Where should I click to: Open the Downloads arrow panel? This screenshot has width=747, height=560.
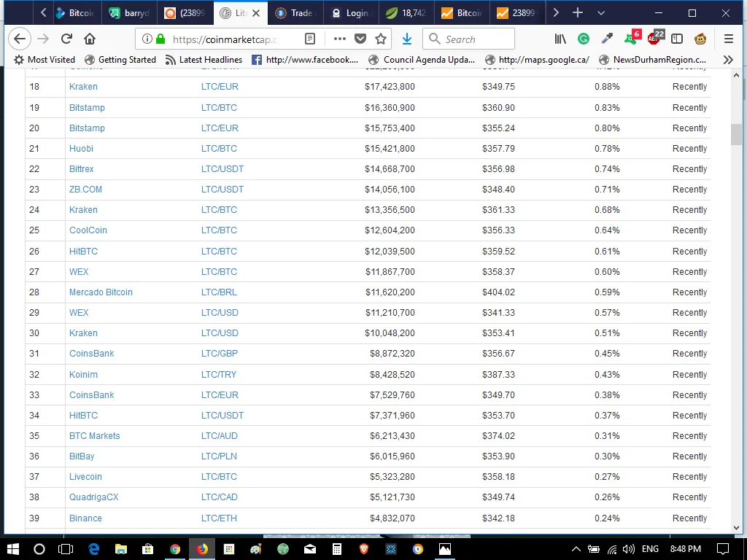pyautogui.click(x=407, y=39)
